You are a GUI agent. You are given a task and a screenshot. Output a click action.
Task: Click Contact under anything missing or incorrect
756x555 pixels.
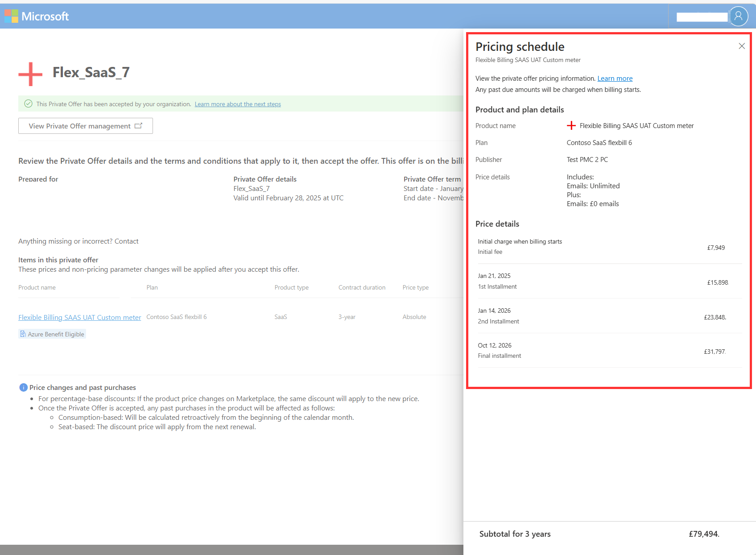pyautogui.click(x=126, y=241)
